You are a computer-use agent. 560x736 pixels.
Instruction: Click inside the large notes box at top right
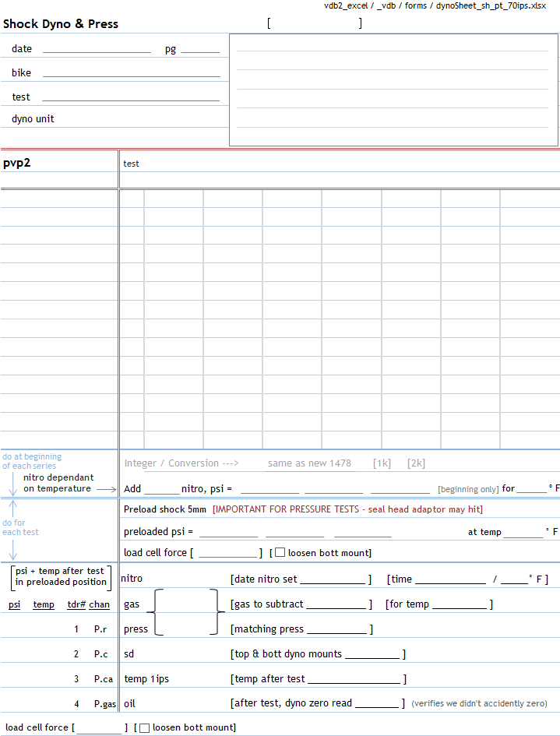(393, 90)
